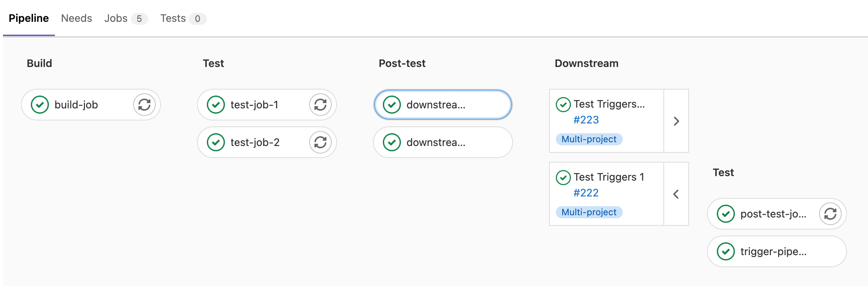The image size is (868, 286).
Task: Expand the Test Triggers #223 downstream pipeline
Action: 676,121
